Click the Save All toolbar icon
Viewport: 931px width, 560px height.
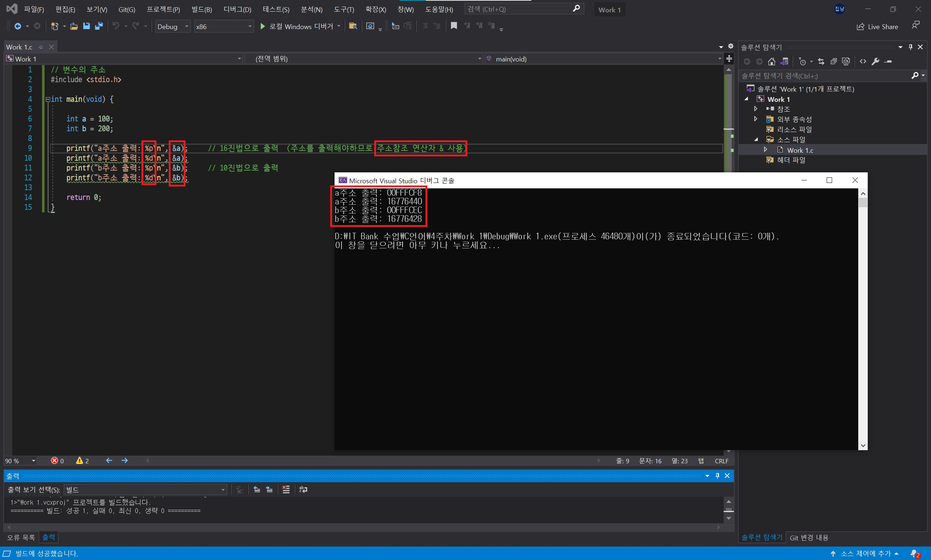(x=99, y=26)
